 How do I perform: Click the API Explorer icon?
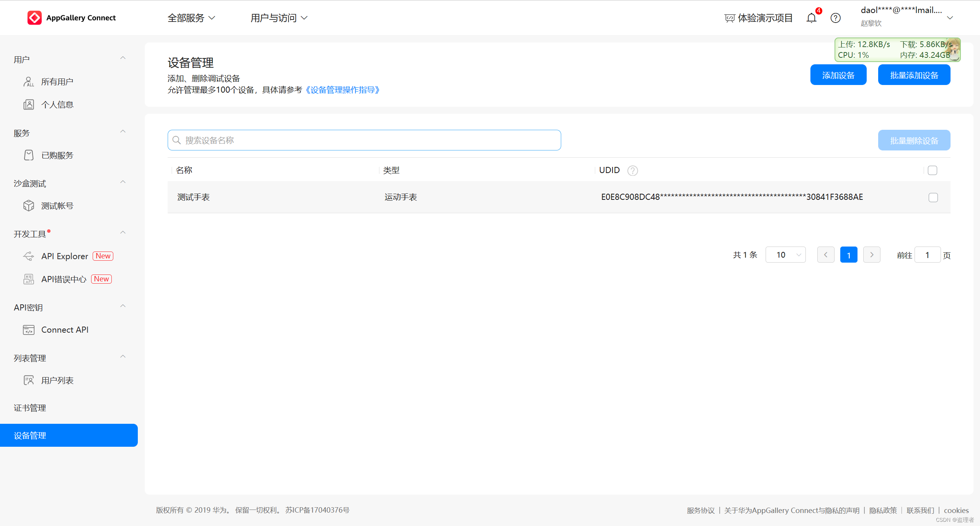pos(29,256)
